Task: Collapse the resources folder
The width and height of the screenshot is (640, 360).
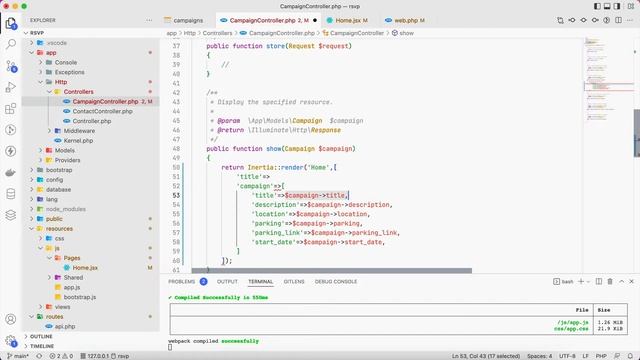Action: [x=32, y=229]
